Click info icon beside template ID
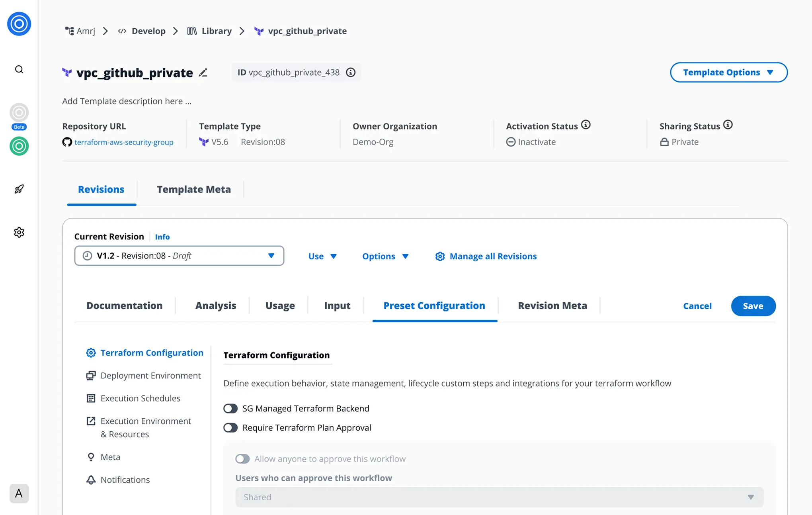 [350, 72]
